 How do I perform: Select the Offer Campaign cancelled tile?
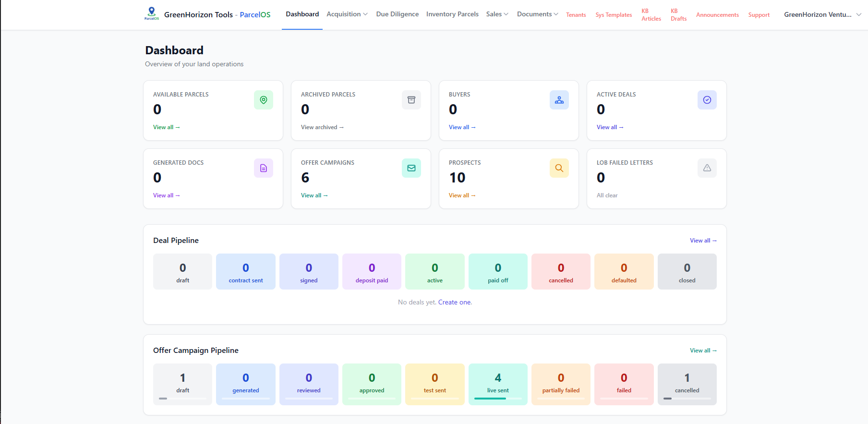tap(687, 384)
